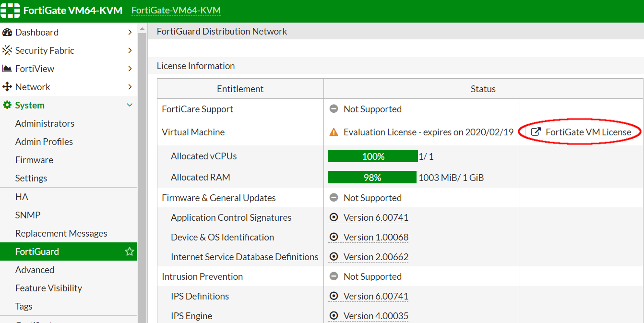Click the Security Fabric icon
The width and height of the screenshot is (644, 323).
tap(7, 50)
